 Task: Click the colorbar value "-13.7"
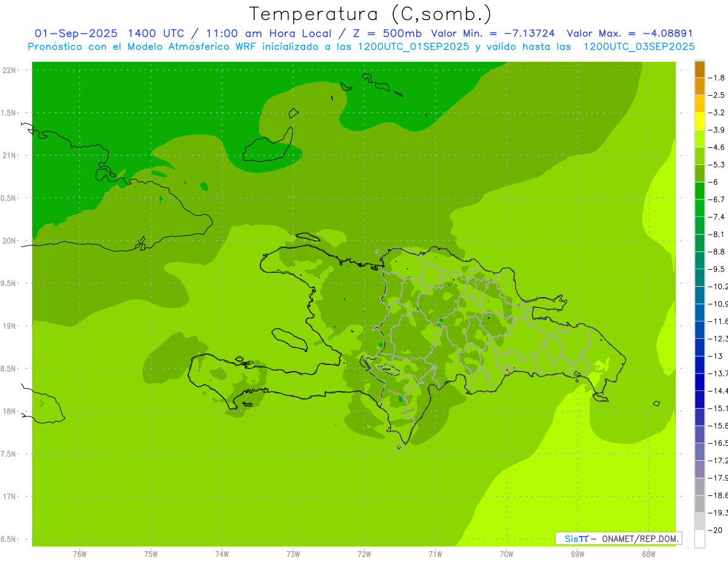718,373
